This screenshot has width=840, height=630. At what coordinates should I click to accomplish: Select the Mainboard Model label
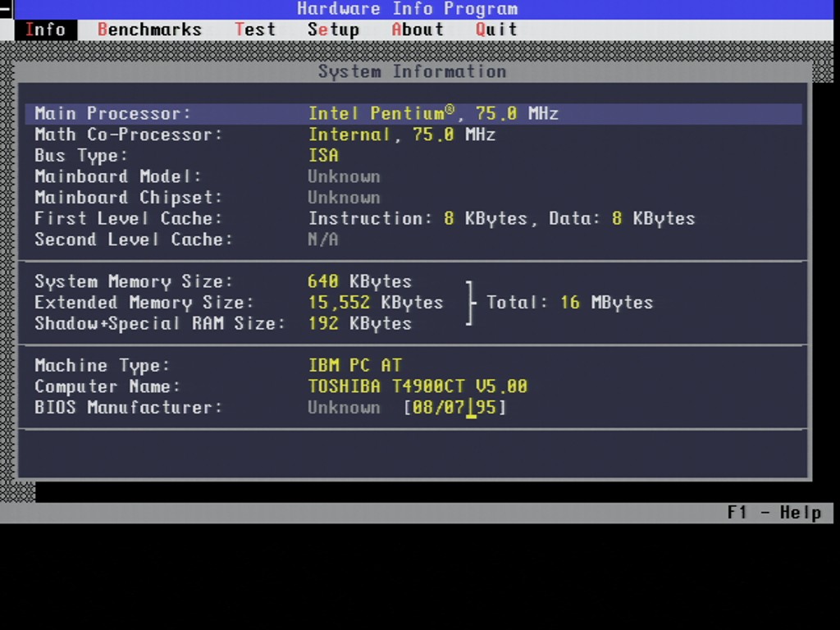[x=118, y=176]
